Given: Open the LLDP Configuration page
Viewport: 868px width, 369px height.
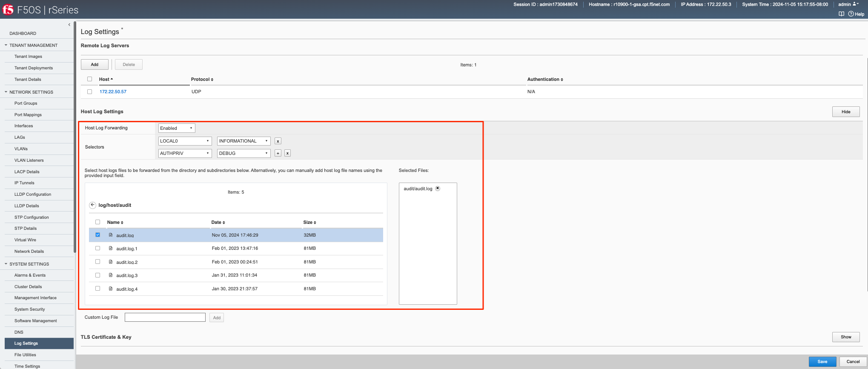Looking at the screenshot, I should pyautogui.click(x=33, y=195).
